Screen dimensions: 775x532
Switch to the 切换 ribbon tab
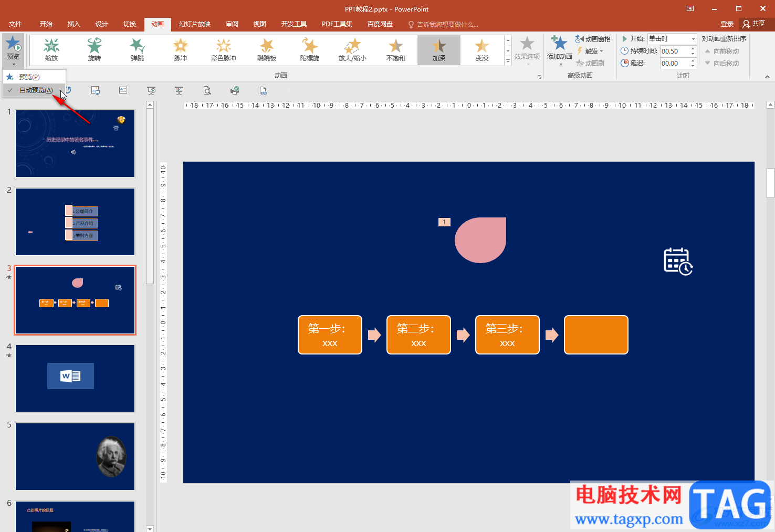[x=130, y=24]
